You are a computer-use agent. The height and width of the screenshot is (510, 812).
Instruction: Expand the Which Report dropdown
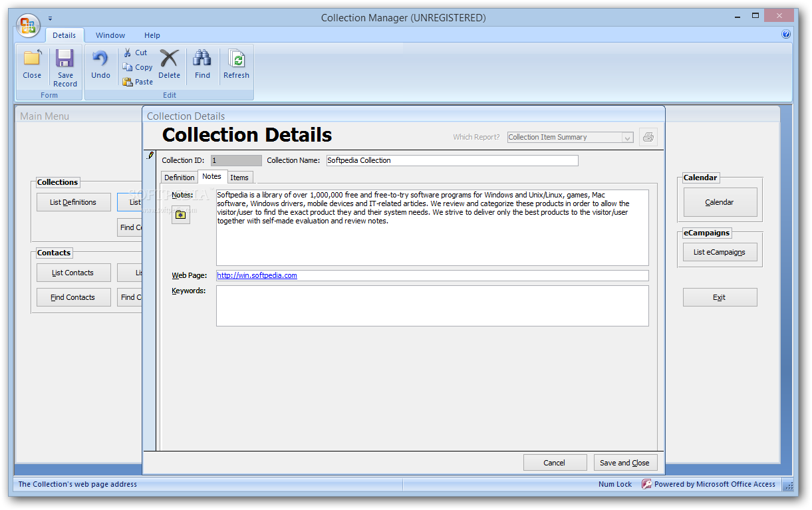[x=627, y=138]
